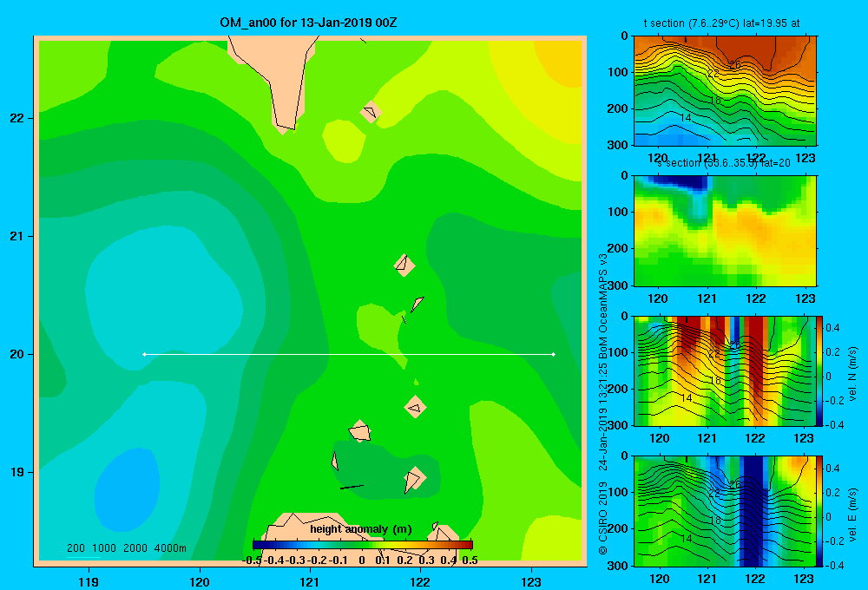Click the orange high anomaly in the map's upper right
The height and width of the screenshot is (590, 868).
(560, 62)
